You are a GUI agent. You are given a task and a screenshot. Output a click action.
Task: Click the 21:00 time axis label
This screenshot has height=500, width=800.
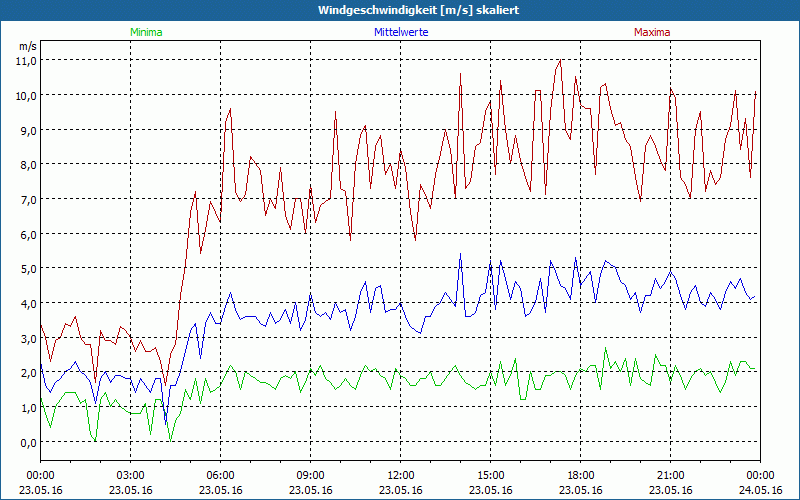[x=670, y=476]
